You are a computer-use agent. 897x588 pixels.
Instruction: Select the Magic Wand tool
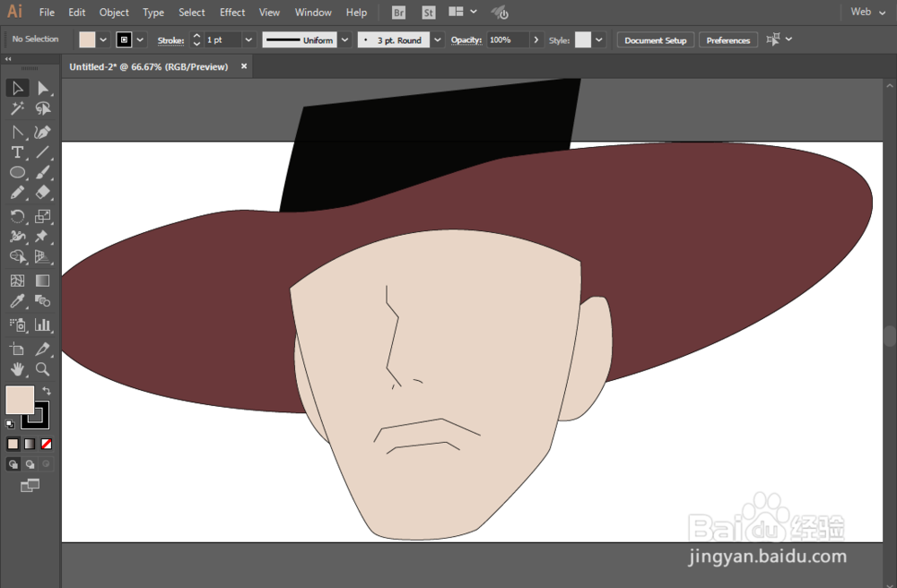17,108
